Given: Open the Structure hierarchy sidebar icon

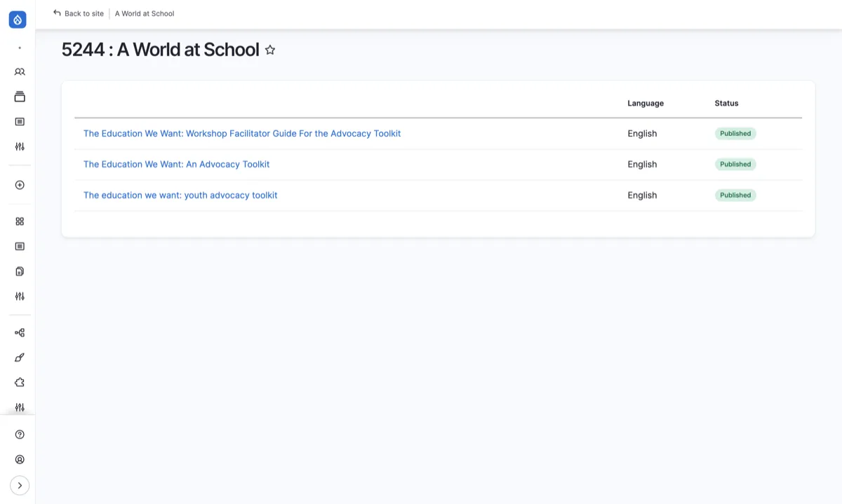Looking at the screenshot, I should click(x=20, y=333).
